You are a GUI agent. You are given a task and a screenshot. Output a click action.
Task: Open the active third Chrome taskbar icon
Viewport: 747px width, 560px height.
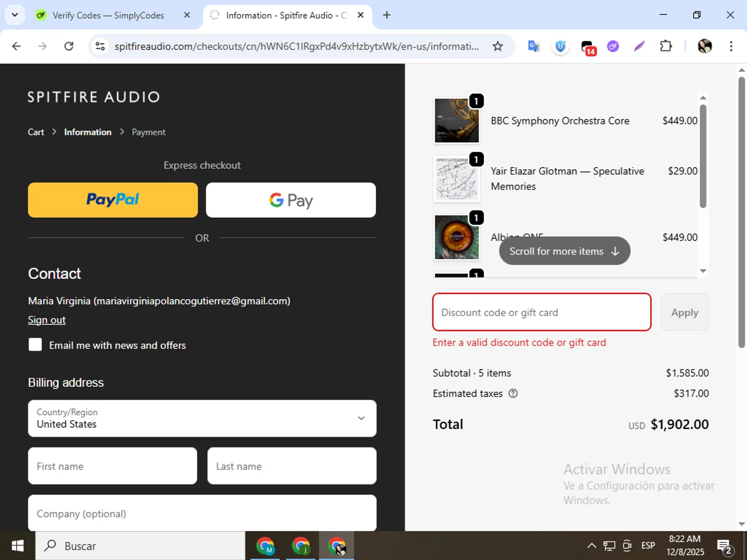337,546
